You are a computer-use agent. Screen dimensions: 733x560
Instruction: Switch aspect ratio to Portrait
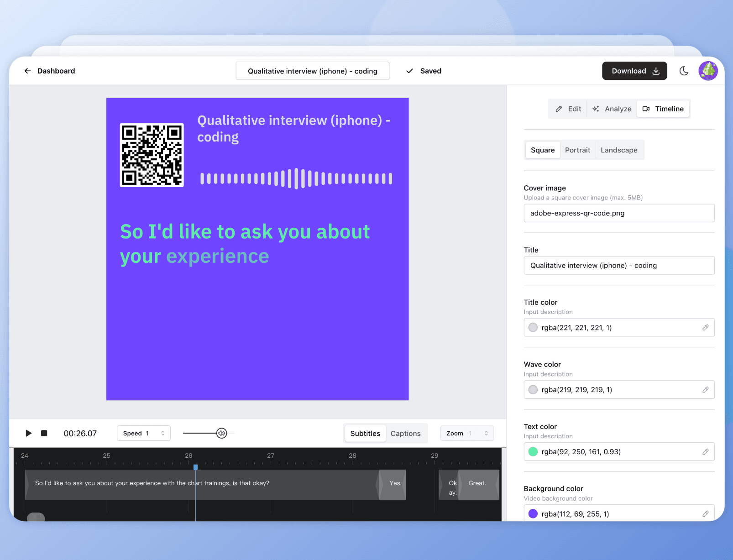577,150
